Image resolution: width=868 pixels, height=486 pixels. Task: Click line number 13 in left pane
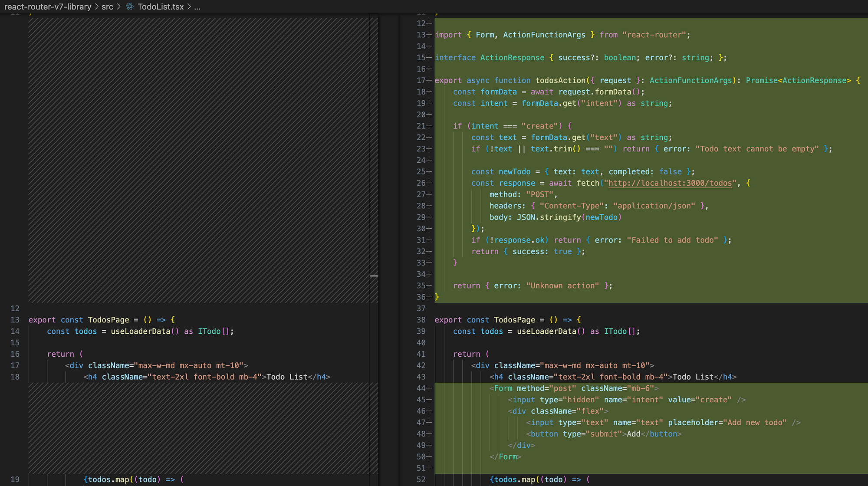[x=15, y=320]
